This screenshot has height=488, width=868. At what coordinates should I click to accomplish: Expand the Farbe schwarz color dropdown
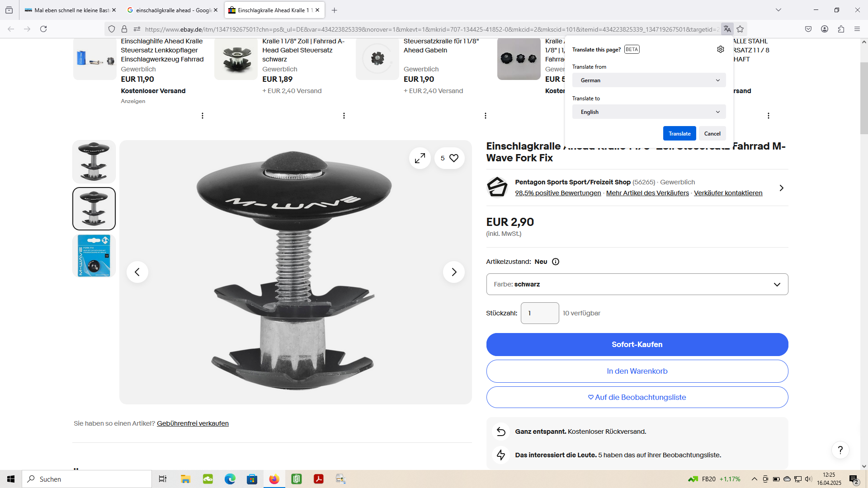coord(637,284)
